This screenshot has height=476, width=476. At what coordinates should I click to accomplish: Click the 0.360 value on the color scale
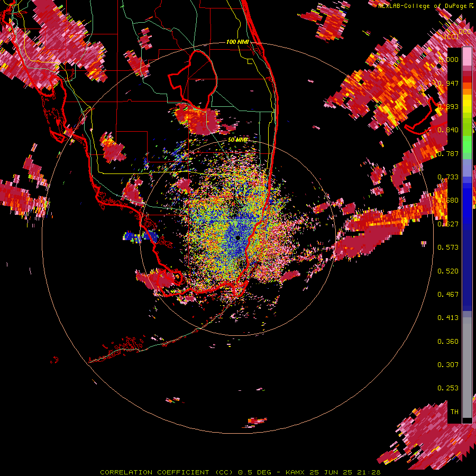coord(448,342)
